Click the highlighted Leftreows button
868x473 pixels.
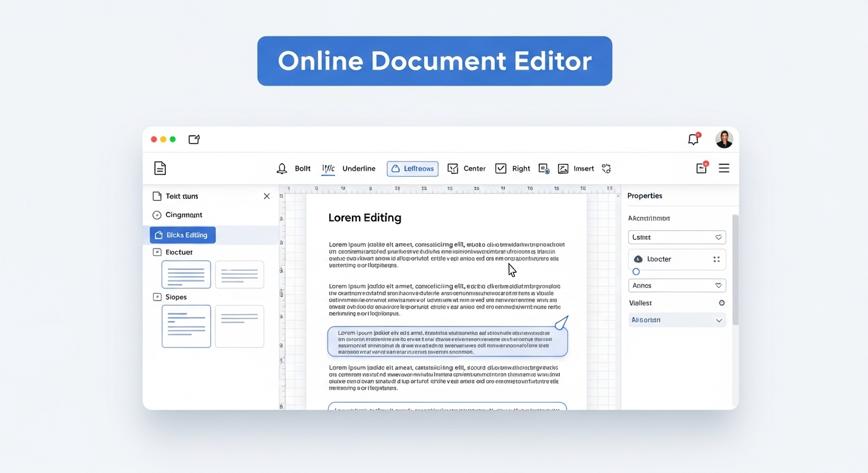pyautogui.click(x=412, y=169)
